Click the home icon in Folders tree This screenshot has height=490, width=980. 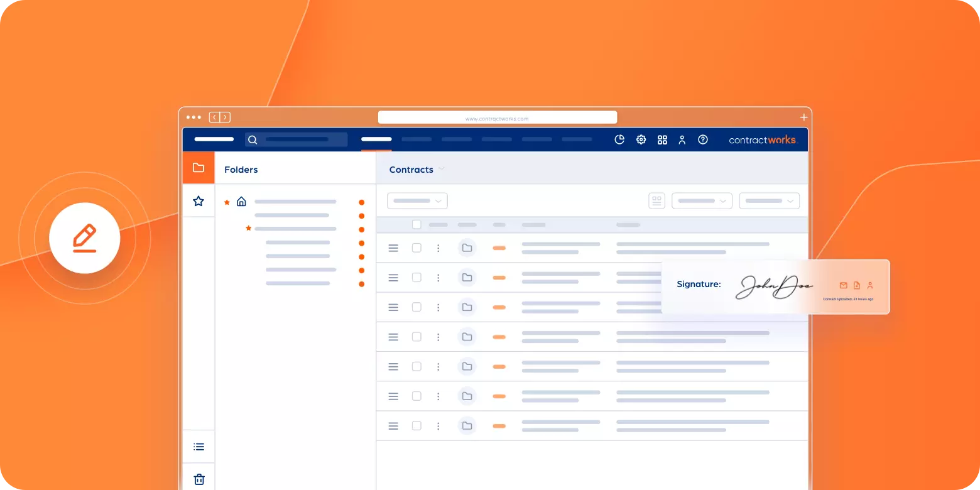tap(241, 202)
